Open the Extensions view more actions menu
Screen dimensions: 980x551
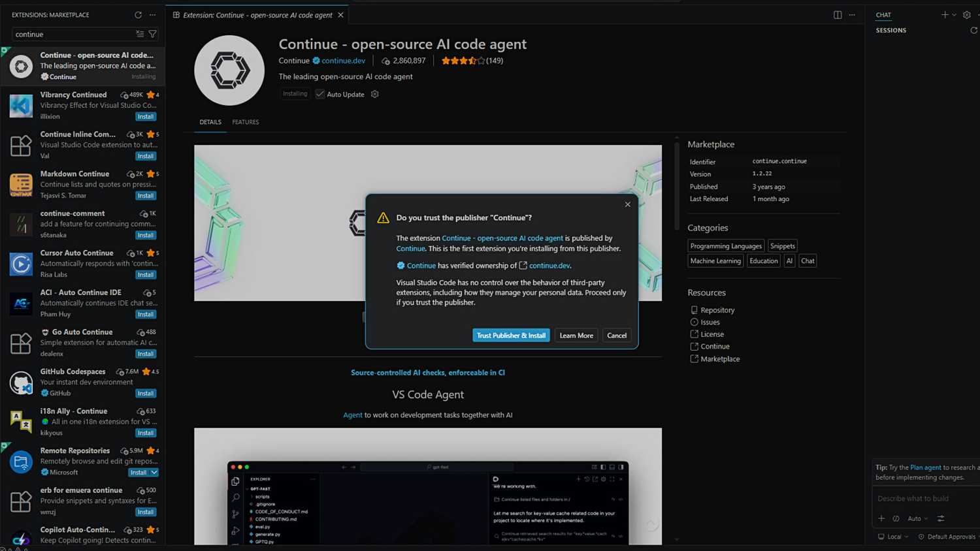click(153, 14)
